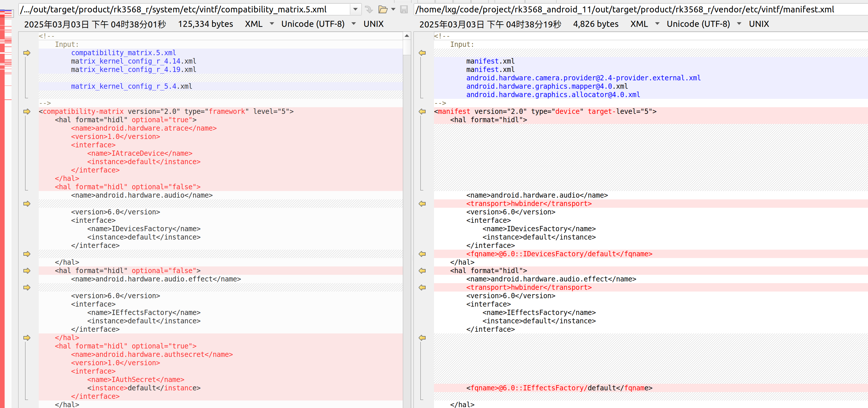868x408 pixels.
Task: Click right gutter arrow below audio.effect closing interface
Action: click(422, 337)
